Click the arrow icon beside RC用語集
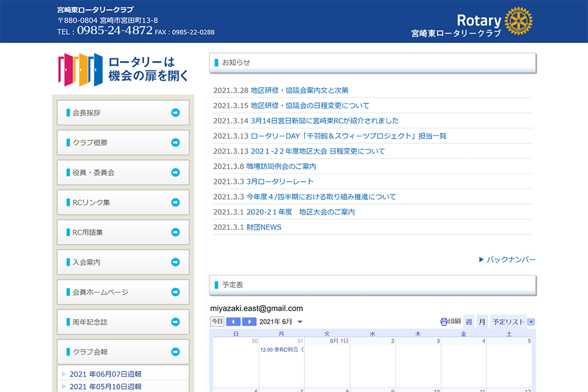 coord(175,232)
